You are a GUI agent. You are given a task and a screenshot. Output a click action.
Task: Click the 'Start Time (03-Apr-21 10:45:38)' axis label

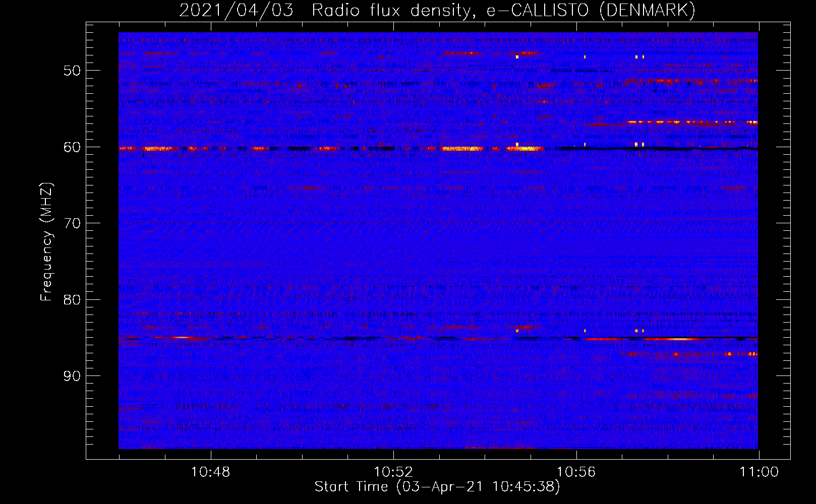click(x=437, y=487)
